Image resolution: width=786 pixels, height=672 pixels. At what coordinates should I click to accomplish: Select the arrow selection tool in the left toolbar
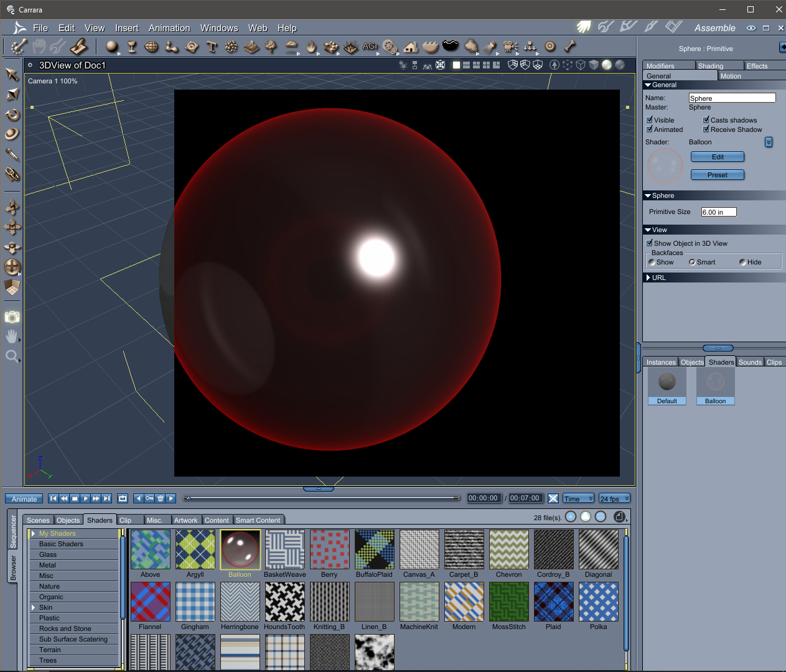tap(12, 74)
